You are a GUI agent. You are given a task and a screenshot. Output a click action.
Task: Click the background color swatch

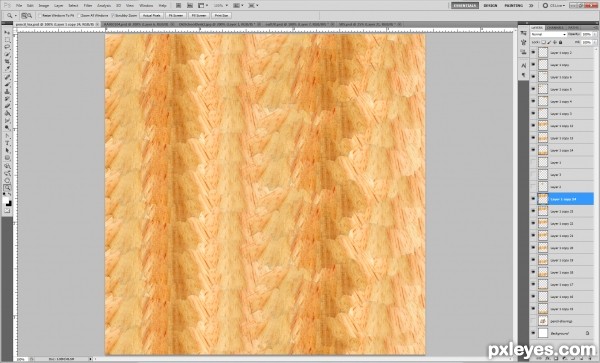[9, 203]
